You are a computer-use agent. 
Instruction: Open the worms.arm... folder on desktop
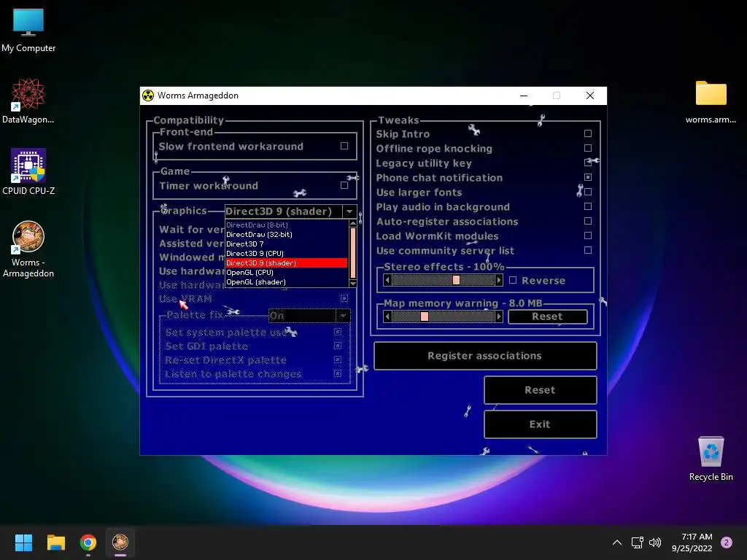(x=711, y=101)
